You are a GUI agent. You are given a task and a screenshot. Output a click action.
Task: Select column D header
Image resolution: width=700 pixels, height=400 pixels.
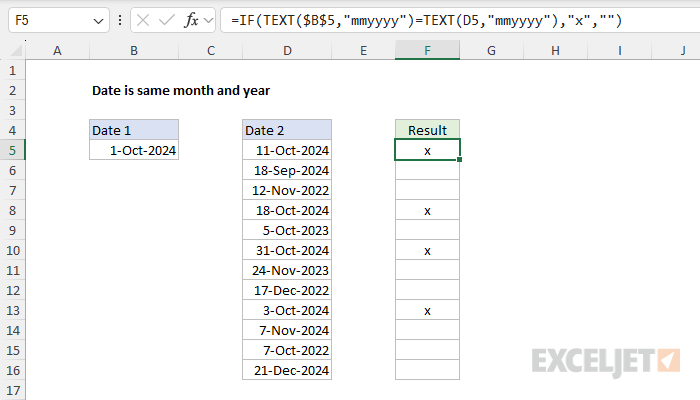click(x=287, y=51)
